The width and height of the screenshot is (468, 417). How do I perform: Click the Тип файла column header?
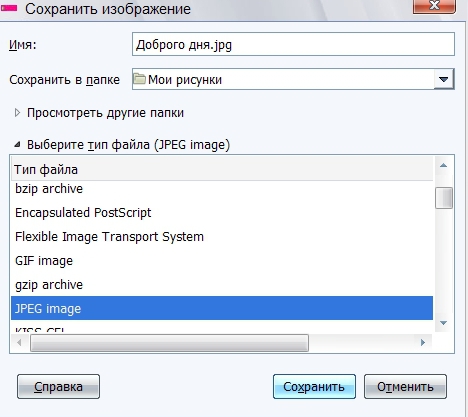pyautogui.click(x=222, y=169)
